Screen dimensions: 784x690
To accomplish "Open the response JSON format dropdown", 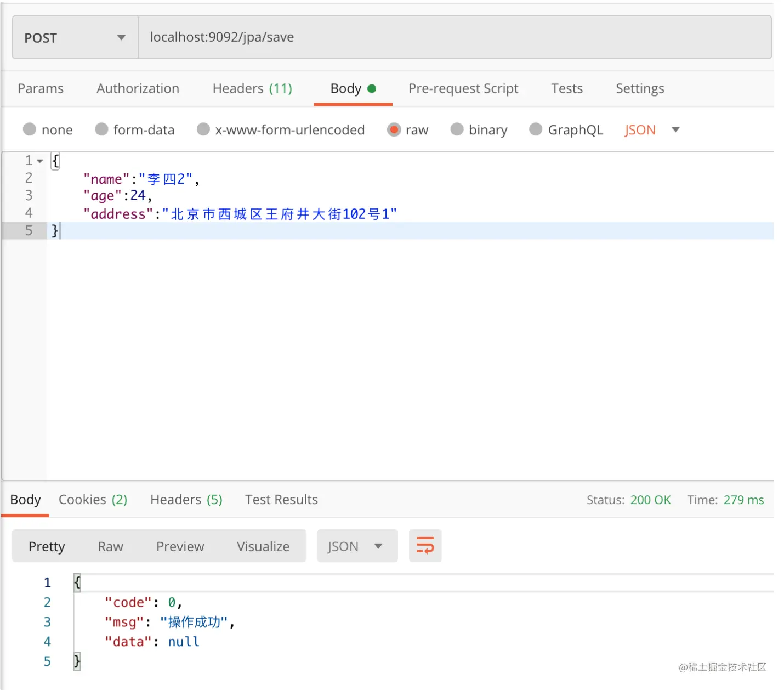I will tap(357, 546).
